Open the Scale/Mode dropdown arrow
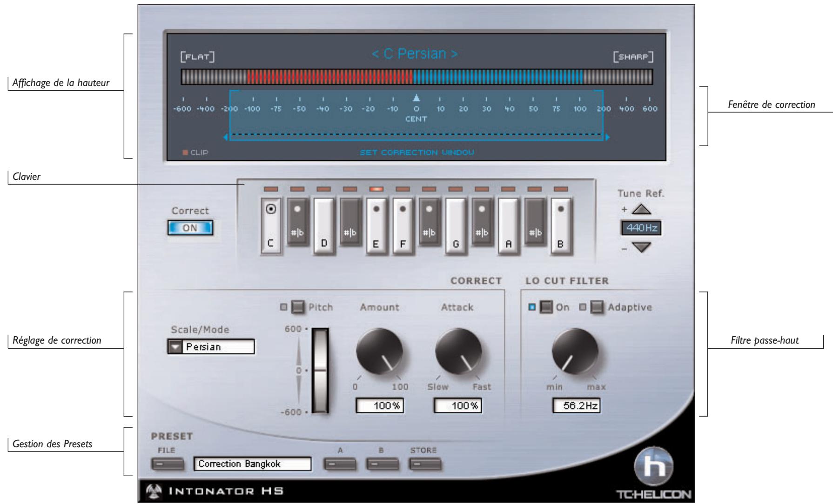This screenshot has height=504, width=833. [174, 347]
